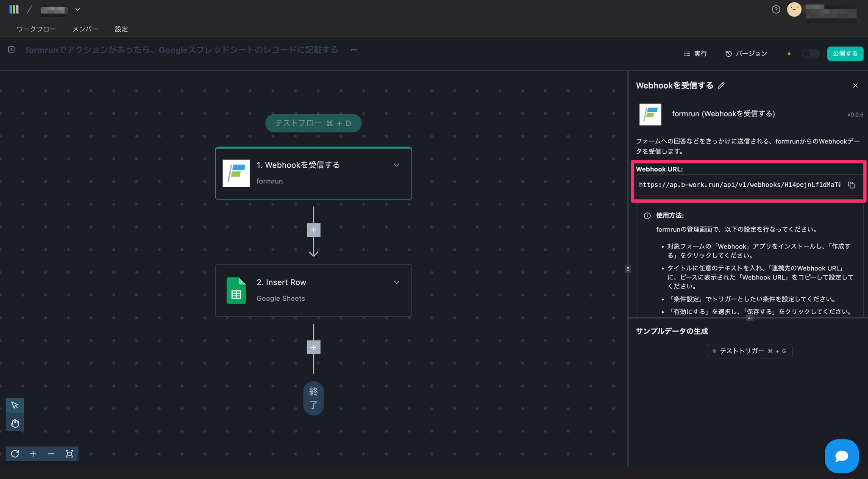
Task: Add step between Webhook and Insert Row
Action: coord(314,230)
